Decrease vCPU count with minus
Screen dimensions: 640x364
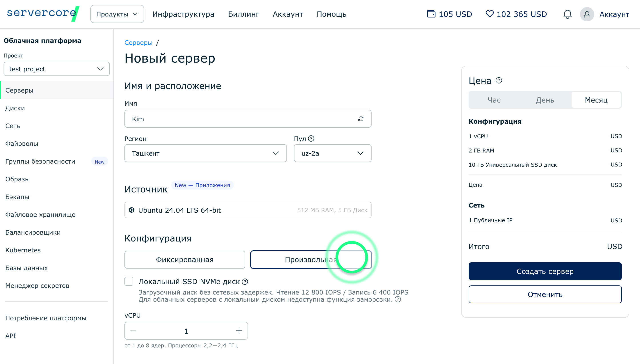pos(133,331)
